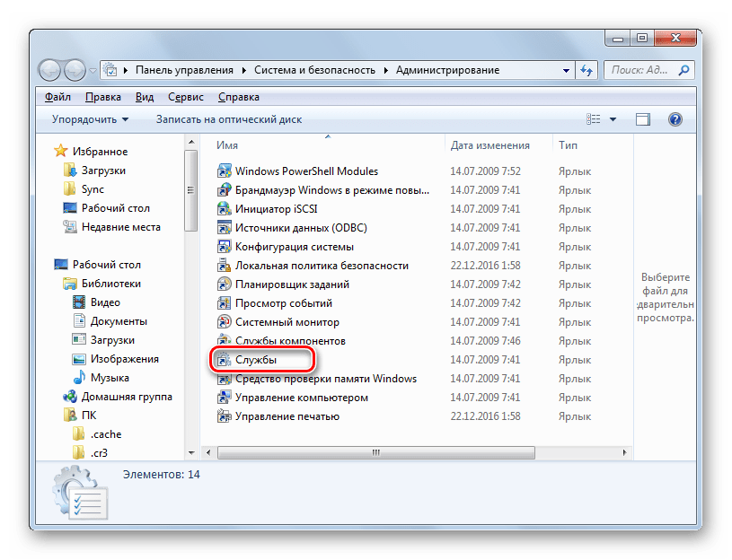Sort by Дата изменения column header

(498, 145)
